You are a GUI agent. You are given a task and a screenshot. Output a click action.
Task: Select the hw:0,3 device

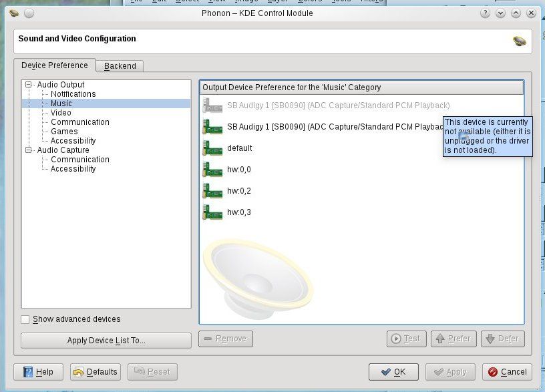tap(362, 212)
